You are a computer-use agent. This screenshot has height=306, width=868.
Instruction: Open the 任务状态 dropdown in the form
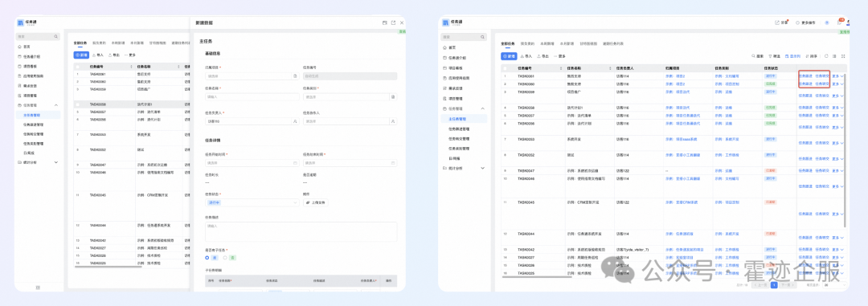pyautogui.click(x=252, y=202)
